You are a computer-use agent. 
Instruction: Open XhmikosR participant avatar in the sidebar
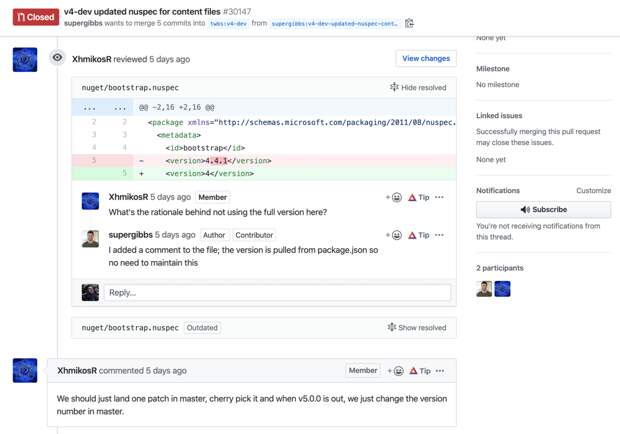[502, 289]
